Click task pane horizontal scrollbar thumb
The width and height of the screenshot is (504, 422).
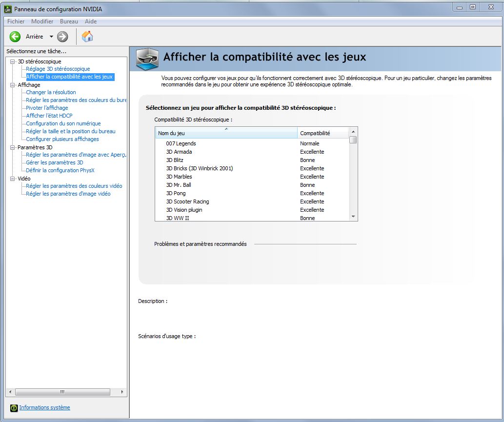(x=62, y=392)
